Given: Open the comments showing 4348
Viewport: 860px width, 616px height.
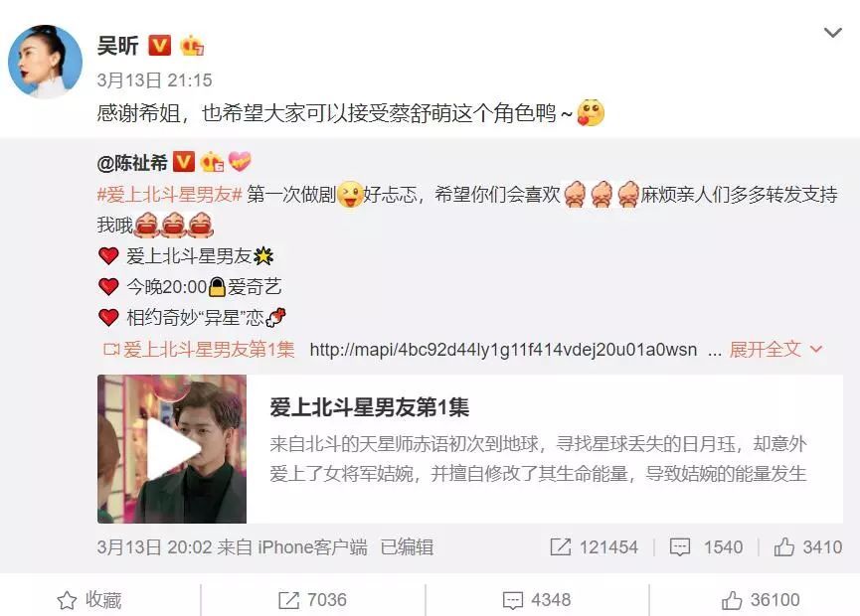Looking at the screenshot, I should tap(537, 600).
